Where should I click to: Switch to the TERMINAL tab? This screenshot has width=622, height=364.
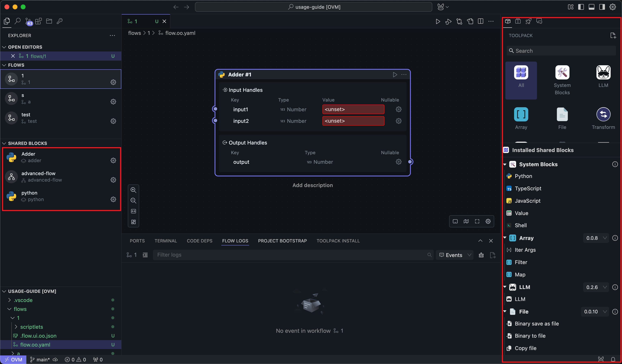pyautogui.click(x=166, y=241)
